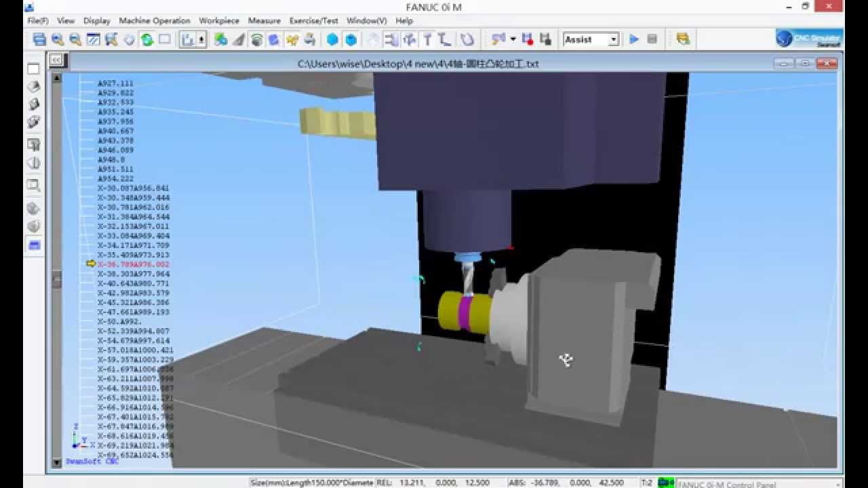Image resolution: width=868 pixels, height=488 pixels.
Task: Select code line X-30.087A956.841
Action: coord(134,188)
